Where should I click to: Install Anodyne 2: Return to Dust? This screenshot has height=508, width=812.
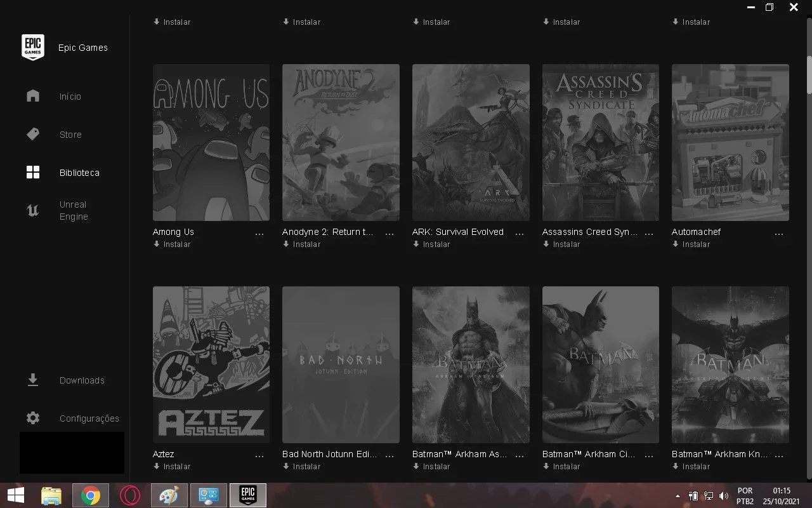(x=301, y=244)
